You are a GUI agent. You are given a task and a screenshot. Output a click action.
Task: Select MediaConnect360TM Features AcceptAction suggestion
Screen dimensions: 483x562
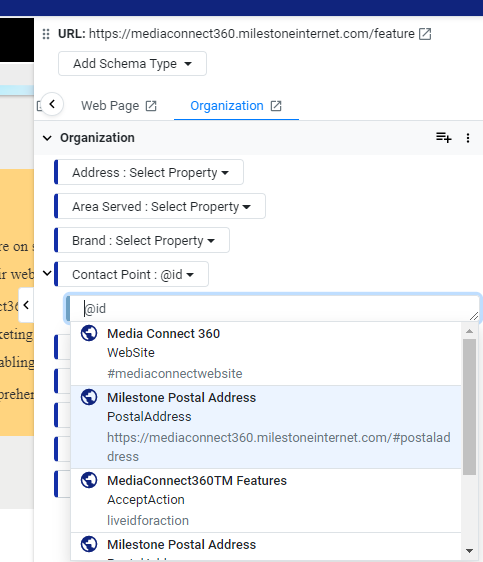click(266, 500)
